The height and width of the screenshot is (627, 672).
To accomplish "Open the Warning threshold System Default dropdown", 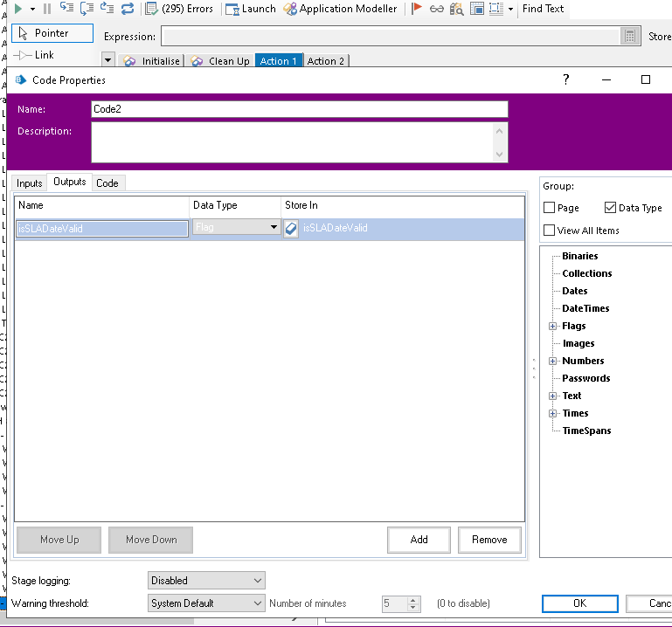I will (206, 603).
